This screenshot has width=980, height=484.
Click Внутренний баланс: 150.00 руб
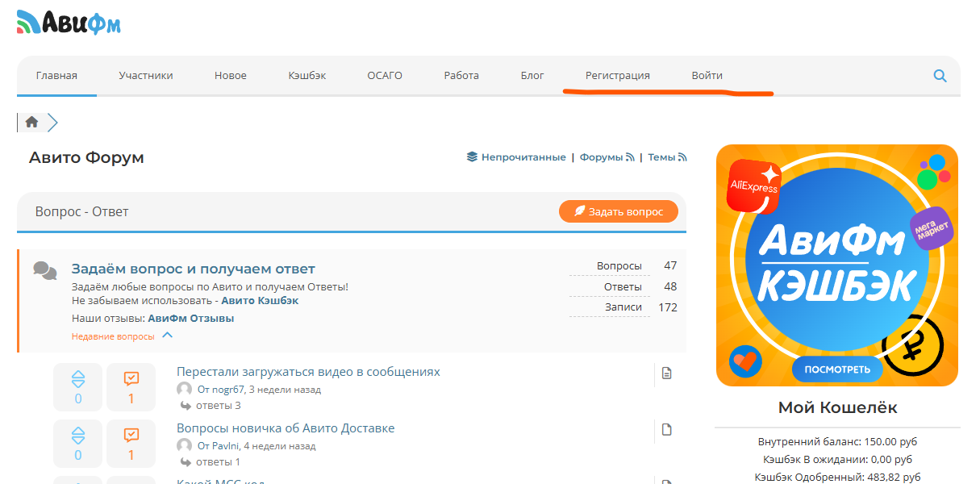coord(837,442)
